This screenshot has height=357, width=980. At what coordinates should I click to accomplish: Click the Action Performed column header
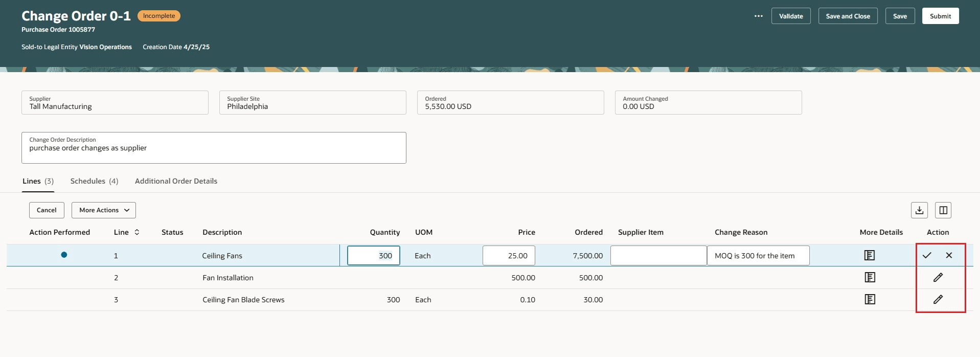pyautogui.click(x=60, y=232)
